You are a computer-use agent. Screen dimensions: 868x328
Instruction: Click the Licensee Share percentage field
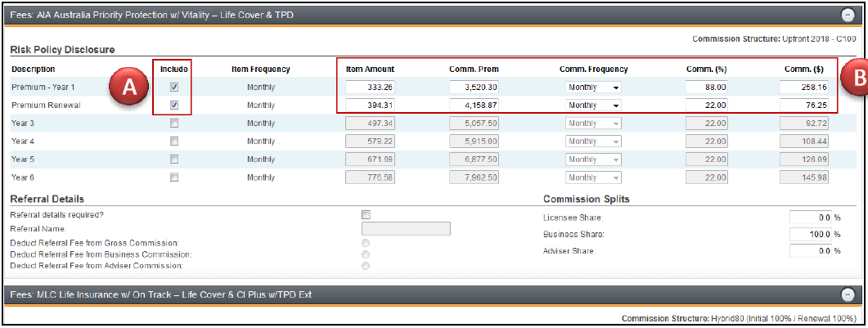pos(811,218)
